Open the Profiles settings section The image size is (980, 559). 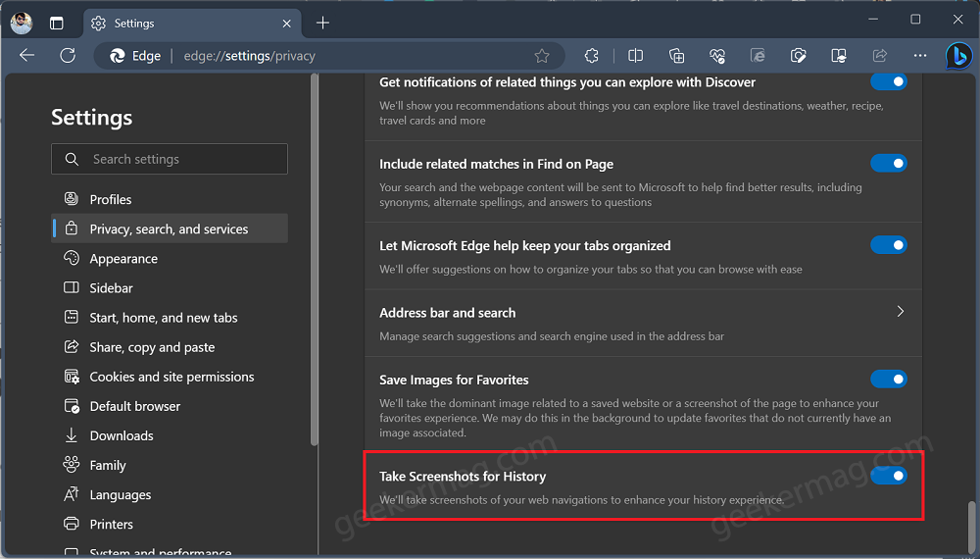(170, 199)
